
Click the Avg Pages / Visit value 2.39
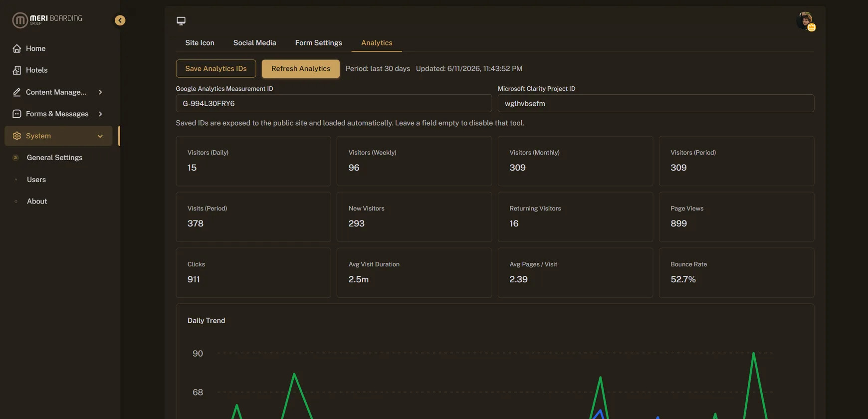(518, 279)
